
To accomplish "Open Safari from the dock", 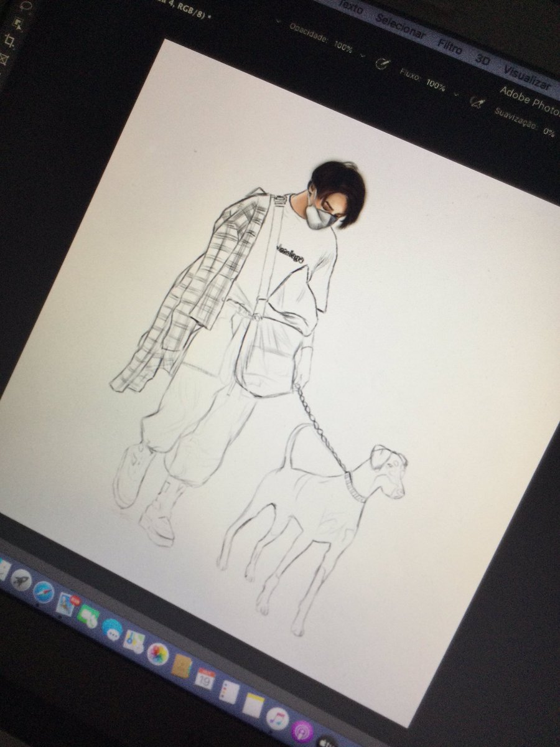I will pos(44,591).
